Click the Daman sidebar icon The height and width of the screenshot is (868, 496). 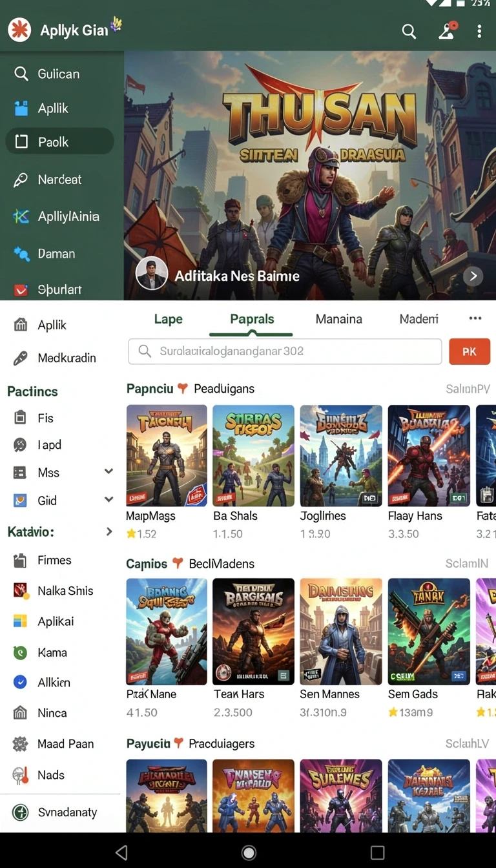click(x=21, y=254)
